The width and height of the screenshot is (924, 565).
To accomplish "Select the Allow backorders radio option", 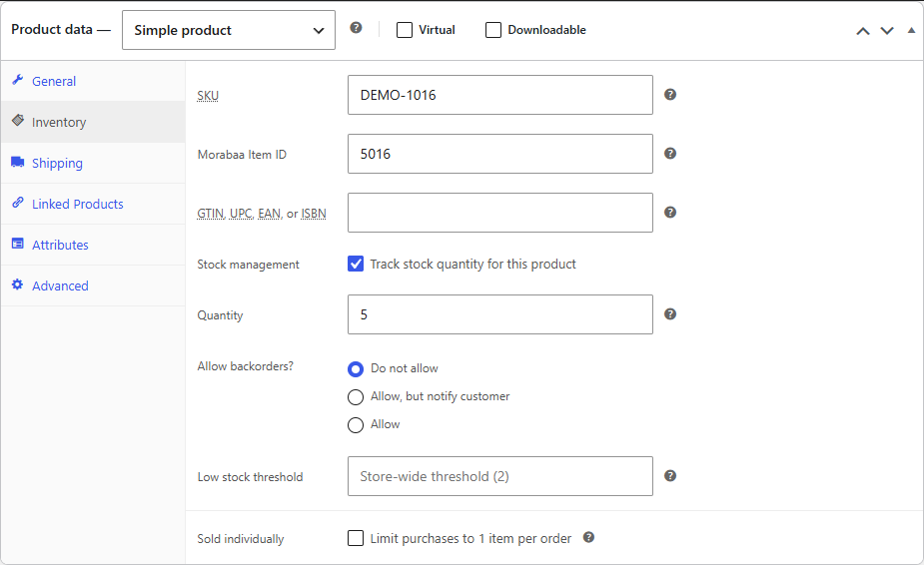I will point(356,425).
